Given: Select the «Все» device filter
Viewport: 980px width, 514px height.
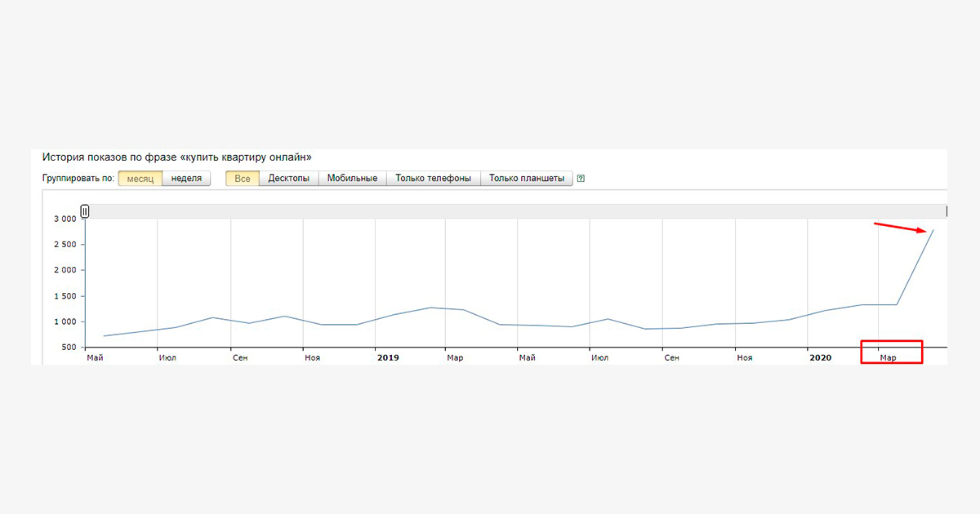Looking at the screenshot, I should 243,179.
